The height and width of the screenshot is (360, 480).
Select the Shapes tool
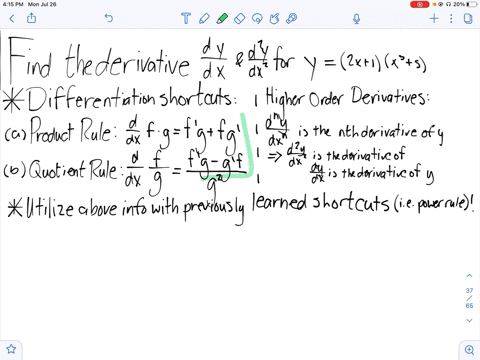[274, 18]
